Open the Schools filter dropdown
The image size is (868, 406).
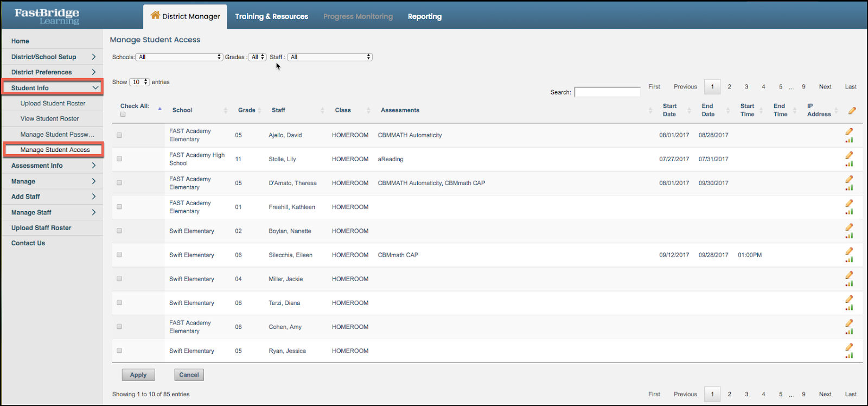coord(179,57)
